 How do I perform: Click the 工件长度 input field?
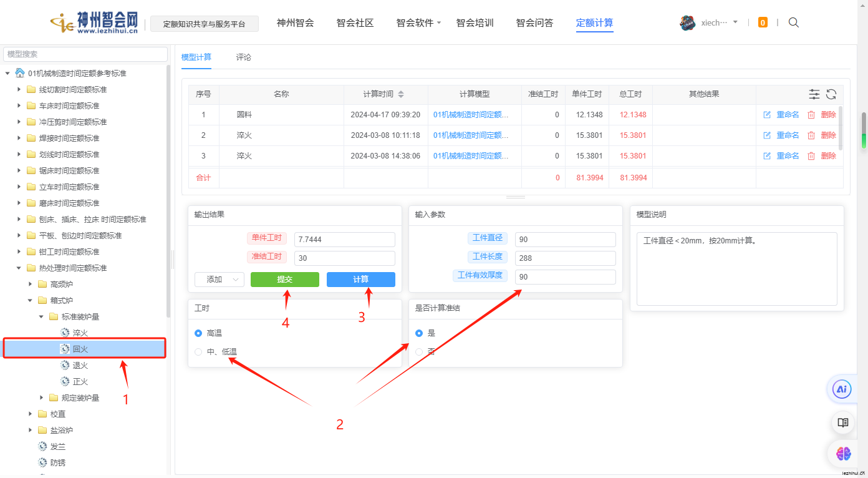tap(565, 258)
